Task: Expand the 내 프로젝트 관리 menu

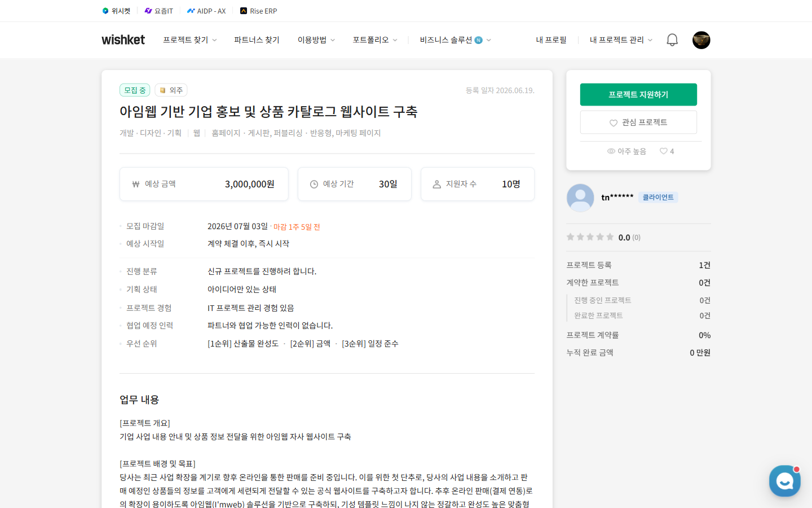Action: point(621,40)
